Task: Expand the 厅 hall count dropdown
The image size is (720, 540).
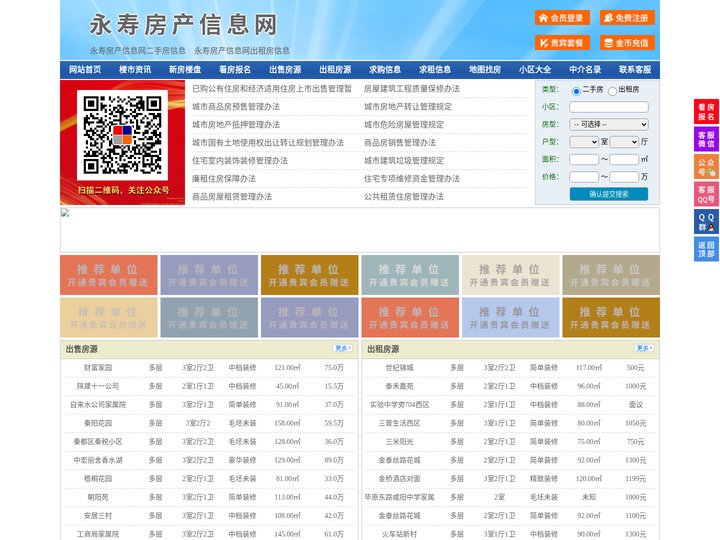Action: tap(624, 142)
